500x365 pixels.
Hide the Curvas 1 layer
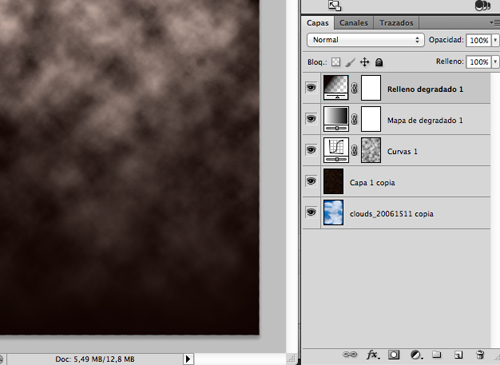(311, 150)
